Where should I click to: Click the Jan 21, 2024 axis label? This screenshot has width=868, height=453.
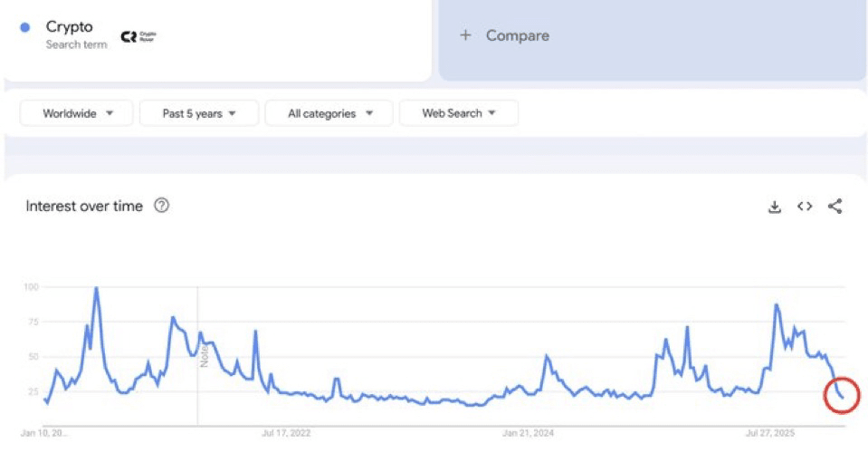(528, 433)
